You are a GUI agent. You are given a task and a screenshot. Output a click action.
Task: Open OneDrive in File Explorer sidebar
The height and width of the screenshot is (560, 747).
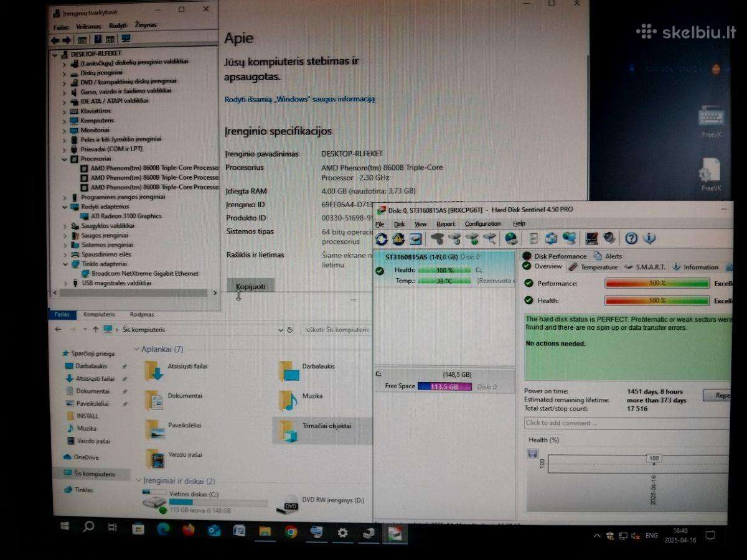coord(81,457)
